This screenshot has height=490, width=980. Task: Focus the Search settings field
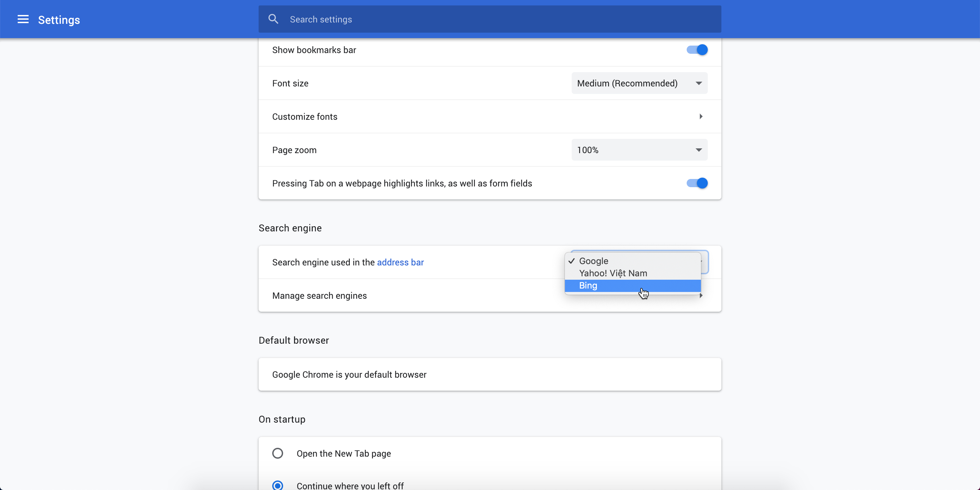490,19
